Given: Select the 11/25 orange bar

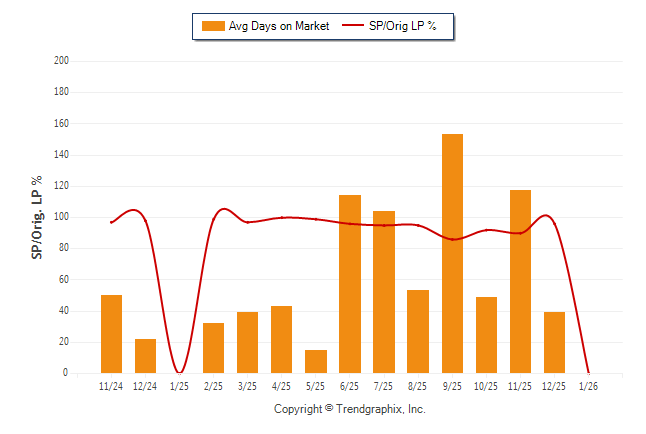Looking at the screenshot, I should [x=520, y=281].
